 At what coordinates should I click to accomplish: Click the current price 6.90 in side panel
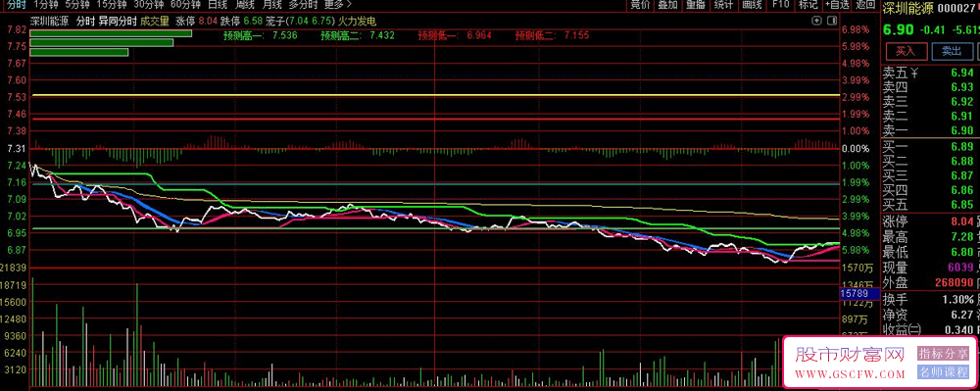[898, 30]
